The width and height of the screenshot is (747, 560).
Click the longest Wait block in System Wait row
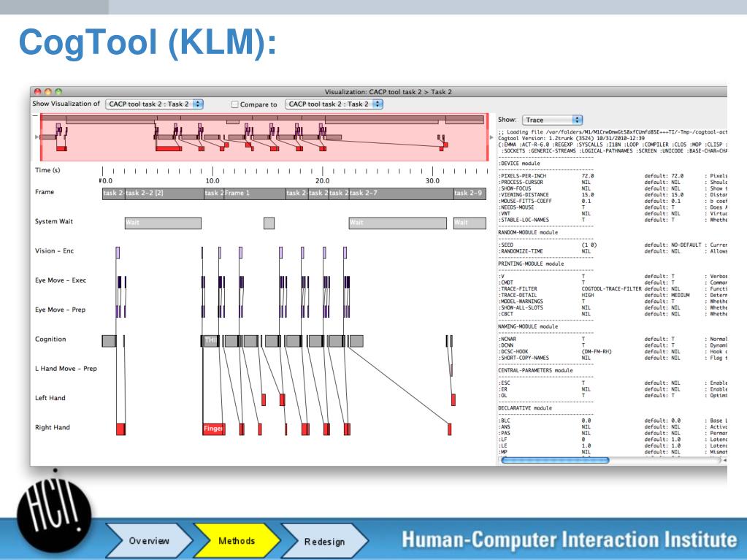[398, 223]
